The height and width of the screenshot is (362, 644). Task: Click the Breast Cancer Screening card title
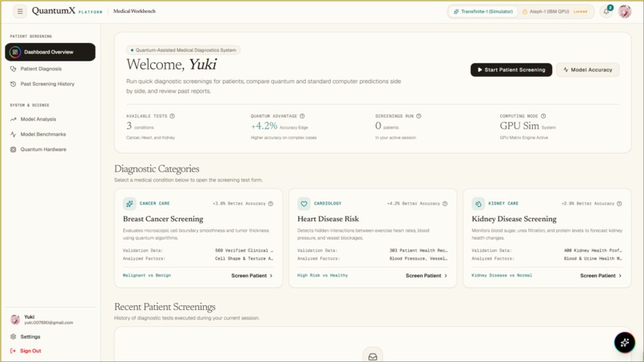click(x=163, y=219)
